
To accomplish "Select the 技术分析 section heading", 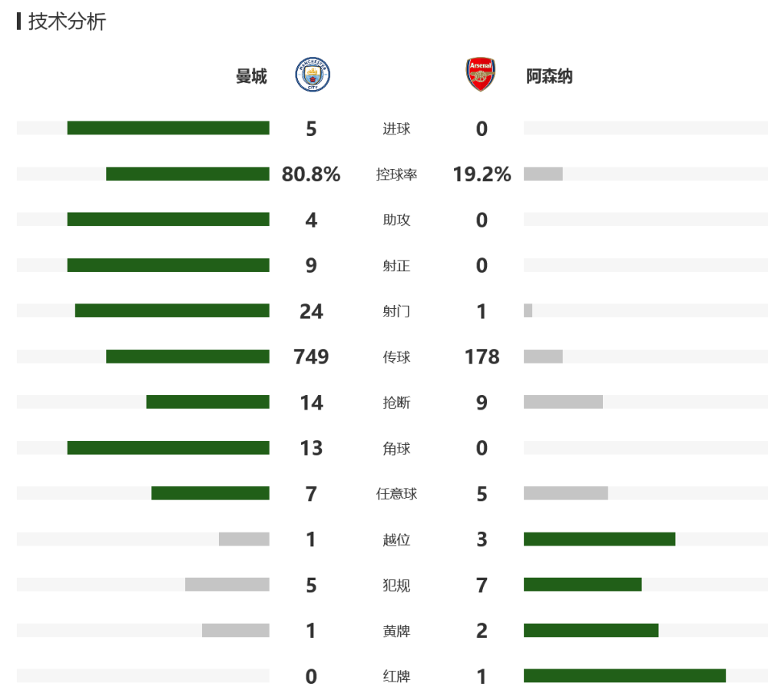I will (67, 22).
